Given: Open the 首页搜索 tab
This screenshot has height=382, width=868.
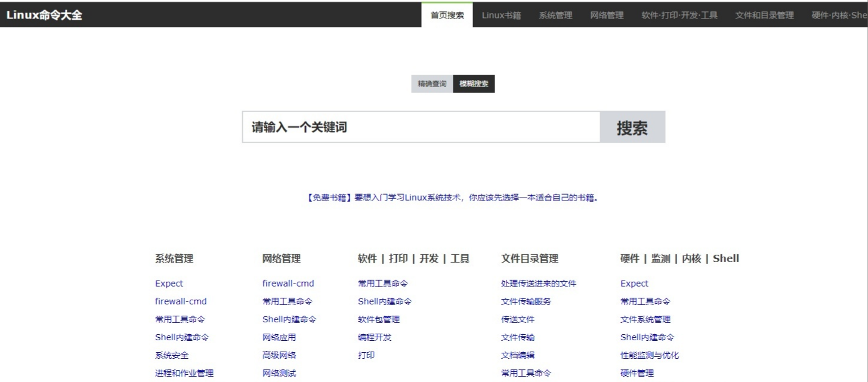Looking at the screenshot, I should click(447, 16).
